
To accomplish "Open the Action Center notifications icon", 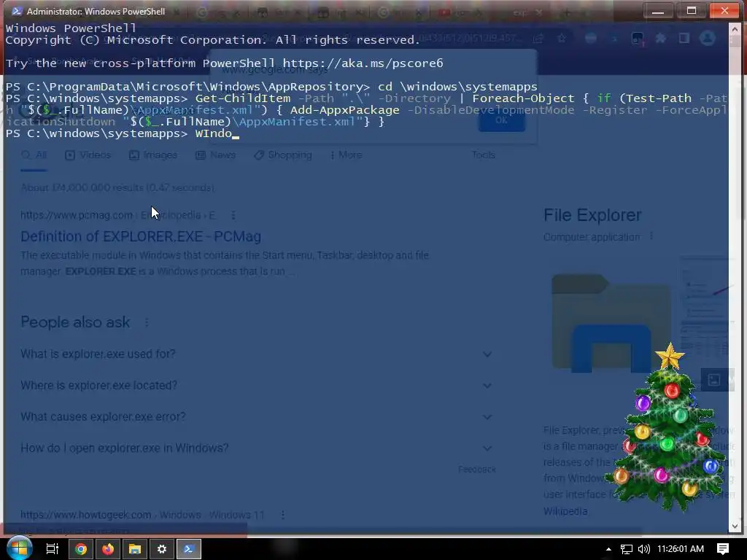I will [723, 549].
